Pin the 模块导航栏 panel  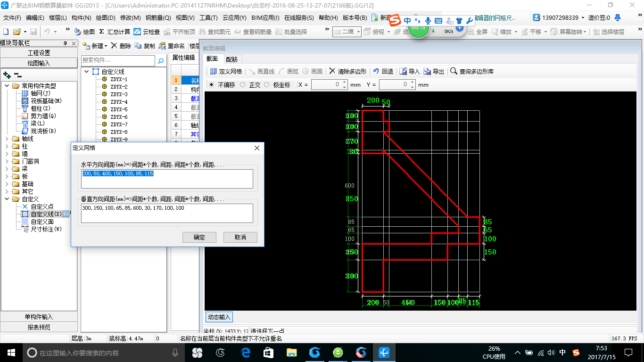[65, 43]
